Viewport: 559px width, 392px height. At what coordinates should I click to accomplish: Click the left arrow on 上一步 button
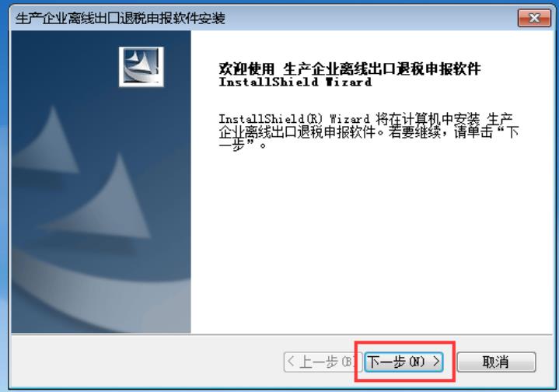click(x=291, y=362)
